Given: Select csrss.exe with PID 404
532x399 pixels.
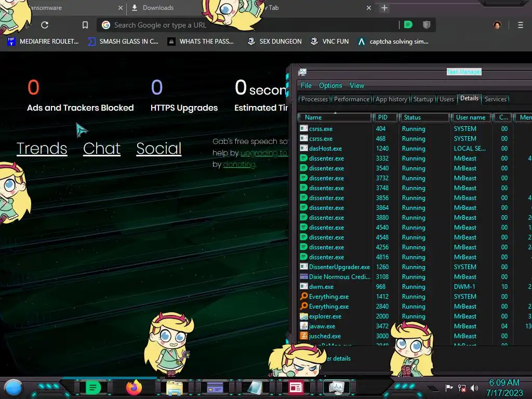Looking at the screenshot, I should tap(414, 129).
